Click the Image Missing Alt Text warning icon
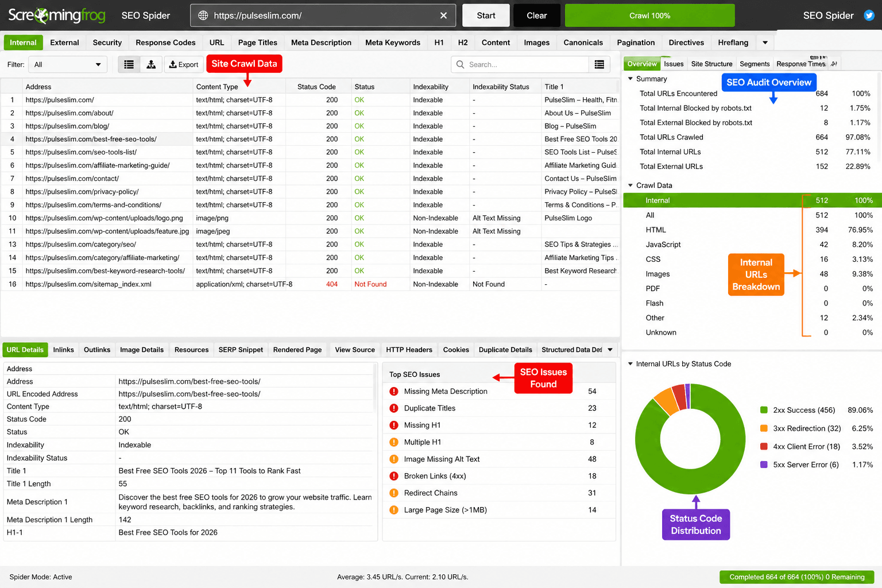 [394, 459]
